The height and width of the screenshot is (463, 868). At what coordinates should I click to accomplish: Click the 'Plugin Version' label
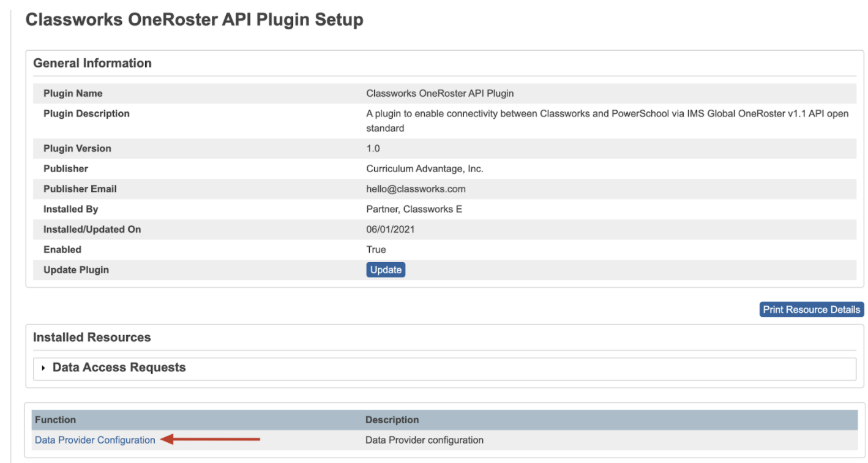[x=77, y=148]
